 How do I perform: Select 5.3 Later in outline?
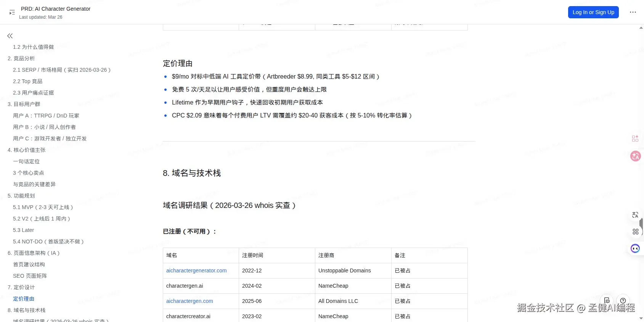[24, 230]
